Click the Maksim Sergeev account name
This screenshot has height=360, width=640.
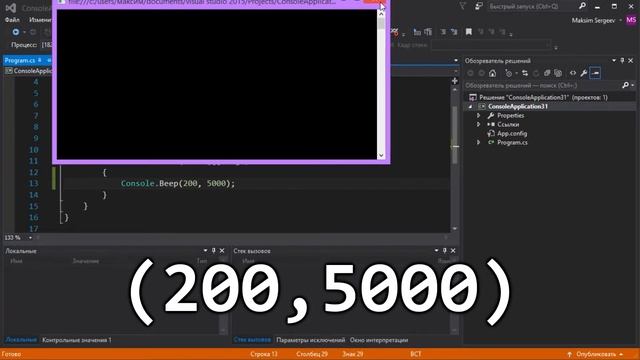tap(593, 20)
